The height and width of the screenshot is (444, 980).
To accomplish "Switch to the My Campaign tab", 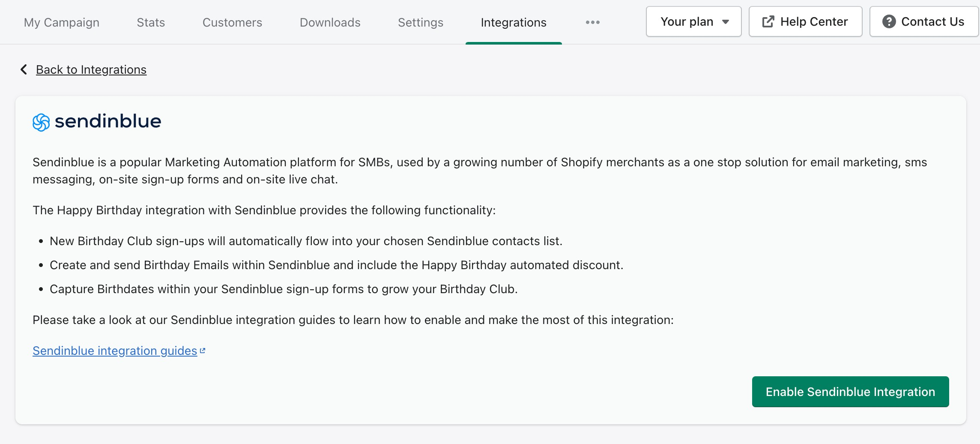I will point(62,22).
